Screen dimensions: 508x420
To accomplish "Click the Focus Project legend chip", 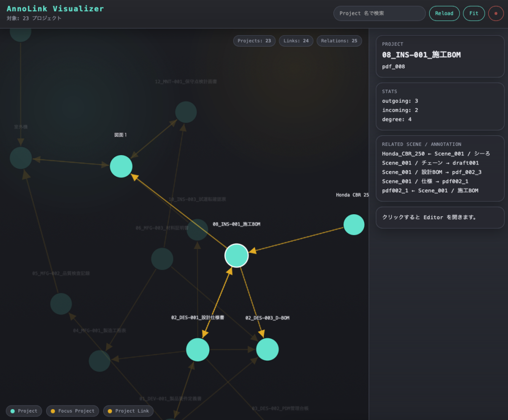I will 72,411.
